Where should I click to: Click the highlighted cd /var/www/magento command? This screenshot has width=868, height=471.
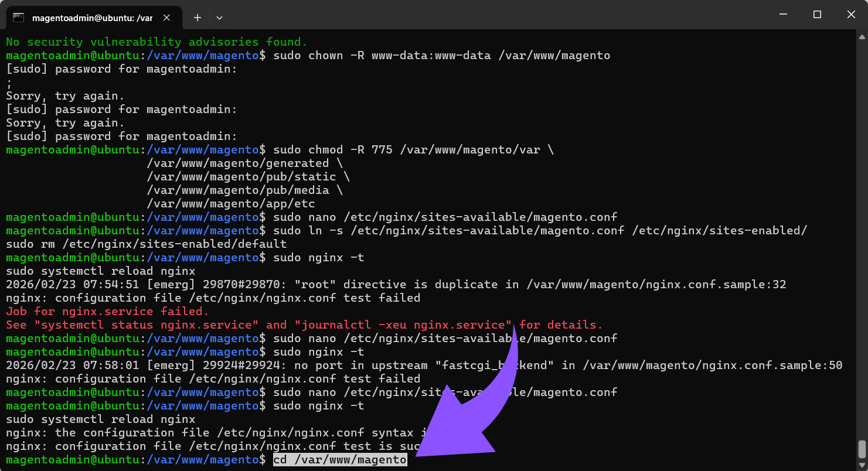click(340, 459)
